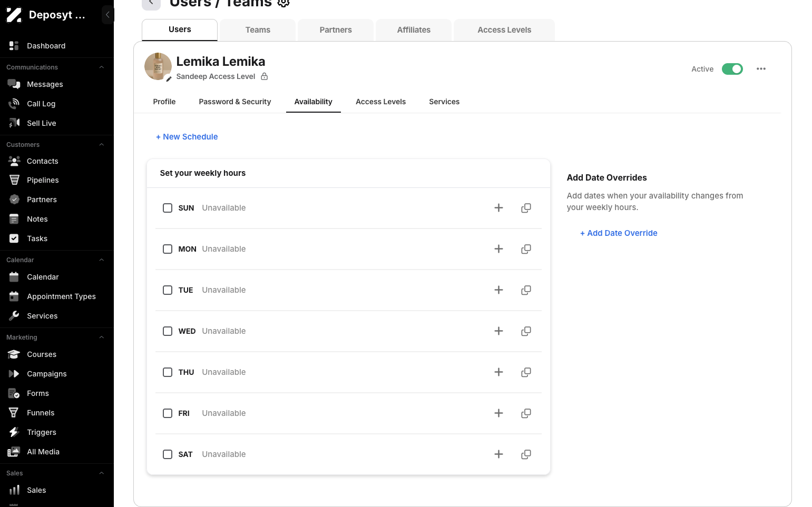Switch to the top Access Levels tab
The width and height of the screenshot is (812, 507).
click(x=504, y=30)
